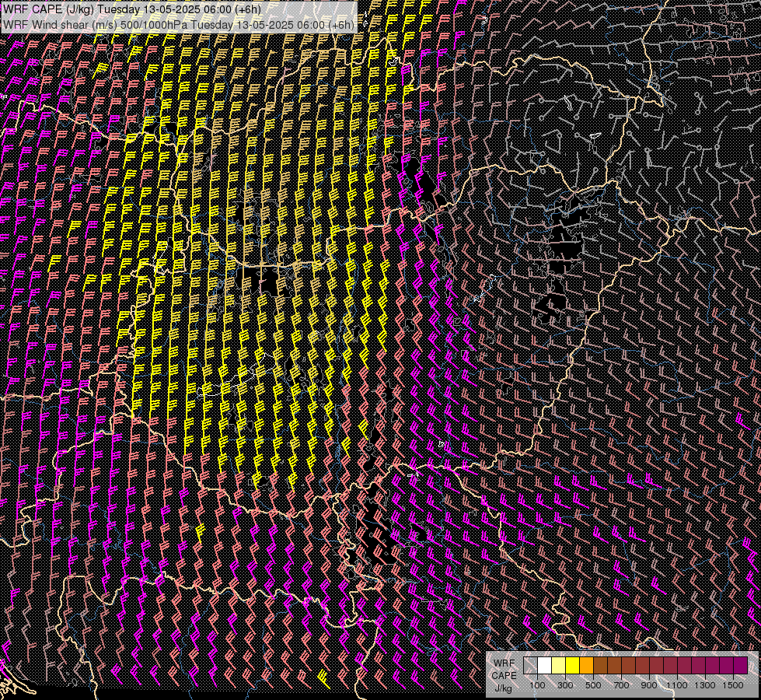Select the final purple legend swatch

(741, 666)
